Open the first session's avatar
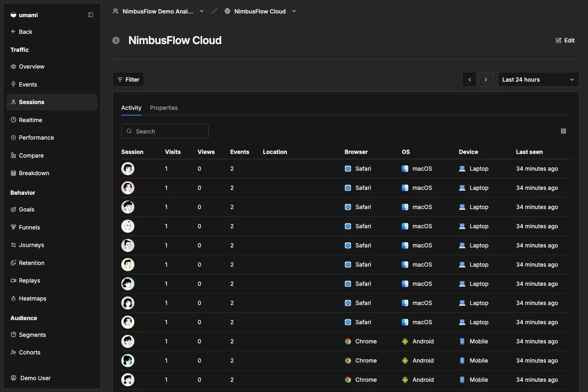This screenshot has width=588, height=392. [128, 169]
